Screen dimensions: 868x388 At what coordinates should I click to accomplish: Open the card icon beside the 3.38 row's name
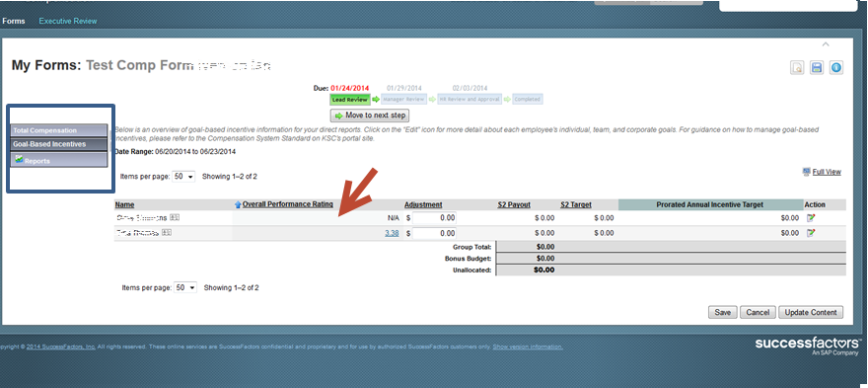pos(167,233)
